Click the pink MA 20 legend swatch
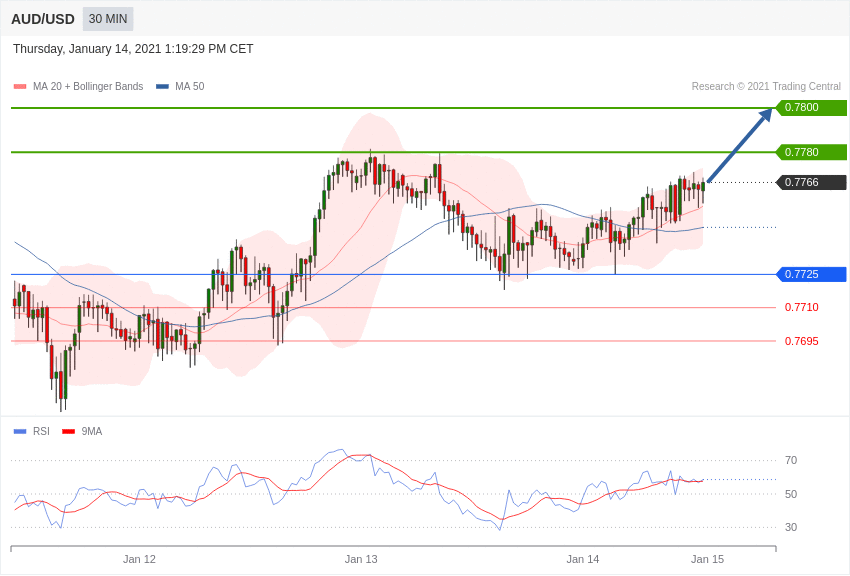Screen dimensions: 850x576 click(20, 87)
